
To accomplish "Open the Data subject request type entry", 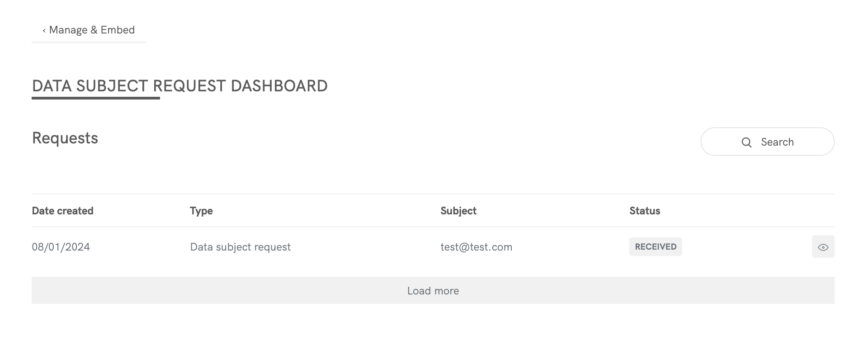I will [x=240, y=247].
